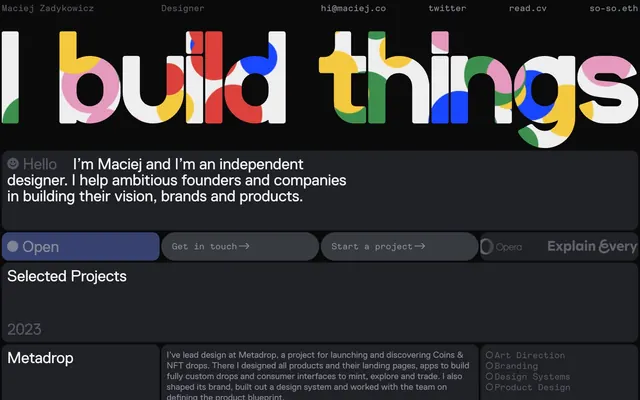Open the read.cv link in header
This screenshot has width=640, height=400.
point(527,8)
